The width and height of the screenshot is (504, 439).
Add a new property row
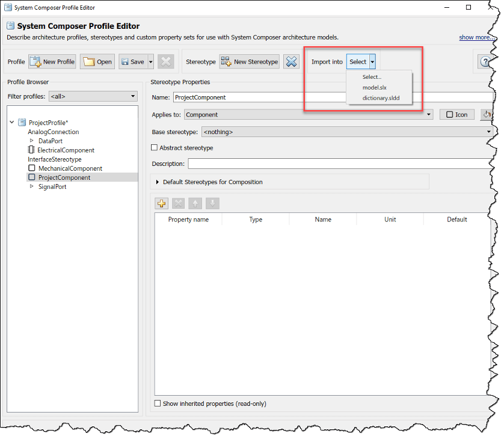point(161,203)
